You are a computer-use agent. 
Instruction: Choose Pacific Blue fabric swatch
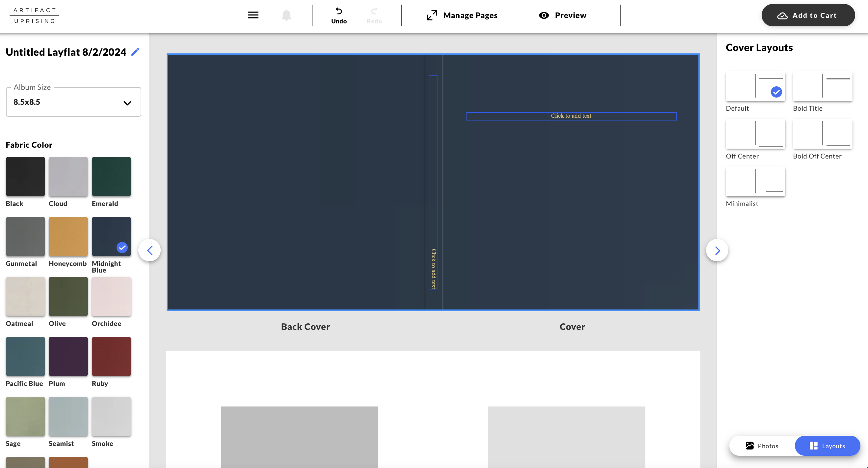[25, 356]
